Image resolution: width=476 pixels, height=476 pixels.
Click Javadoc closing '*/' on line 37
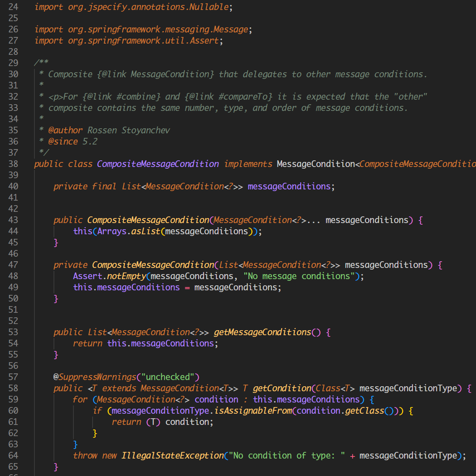[44, 153]
